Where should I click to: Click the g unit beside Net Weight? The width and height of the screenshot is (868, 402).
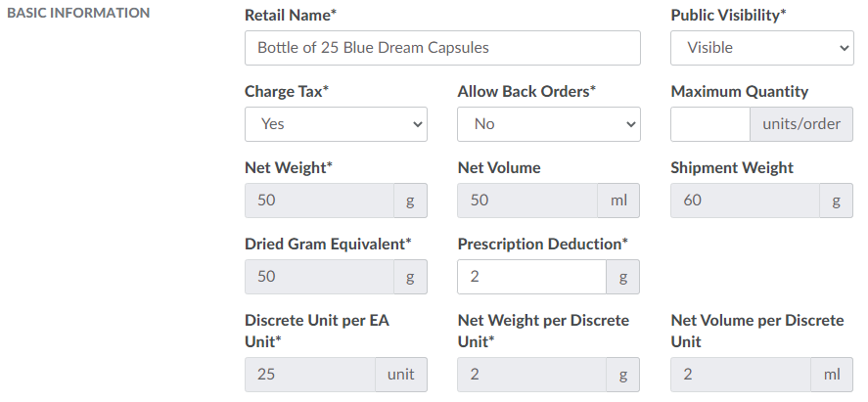[410, 201]
